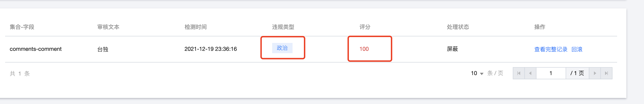This screenshot has width=644, height=104.
Task: Click the 回滚 rollback link
Action: pyautogui.click(x=577, y=49)
